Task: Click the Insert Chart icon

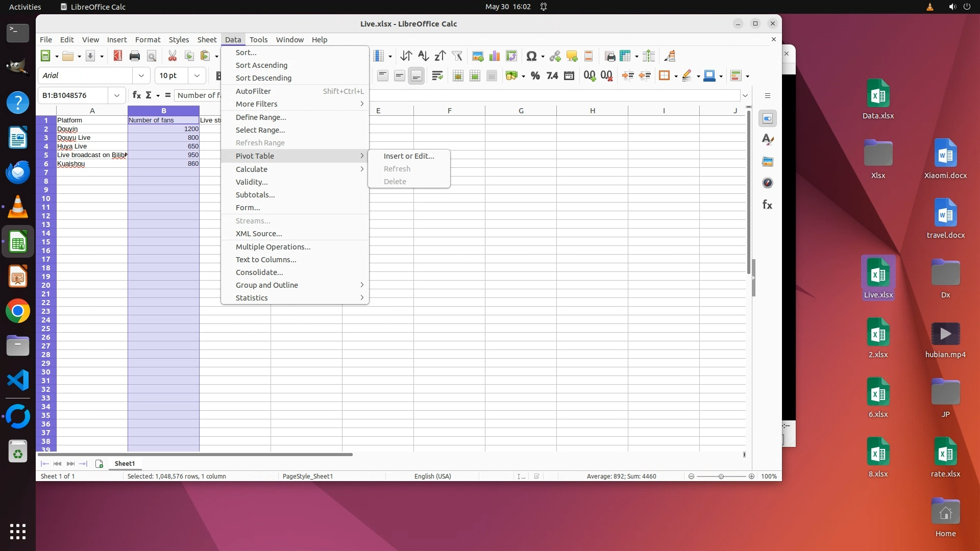Action: point(495,56)
